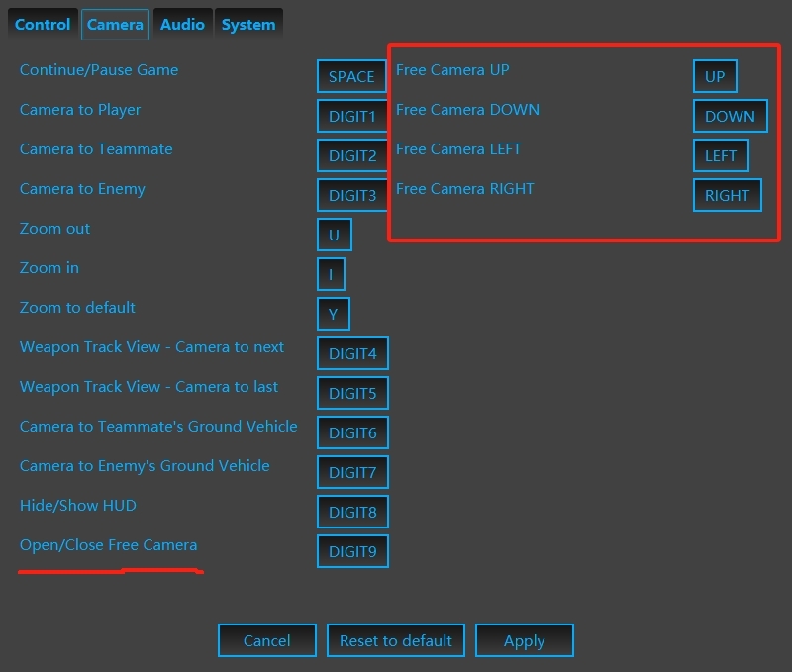The width and height of the screenshot is (792, 672).
Task: Select the DIGIT3 key for Camera to Enemy
Action: [x=352, y=194]
